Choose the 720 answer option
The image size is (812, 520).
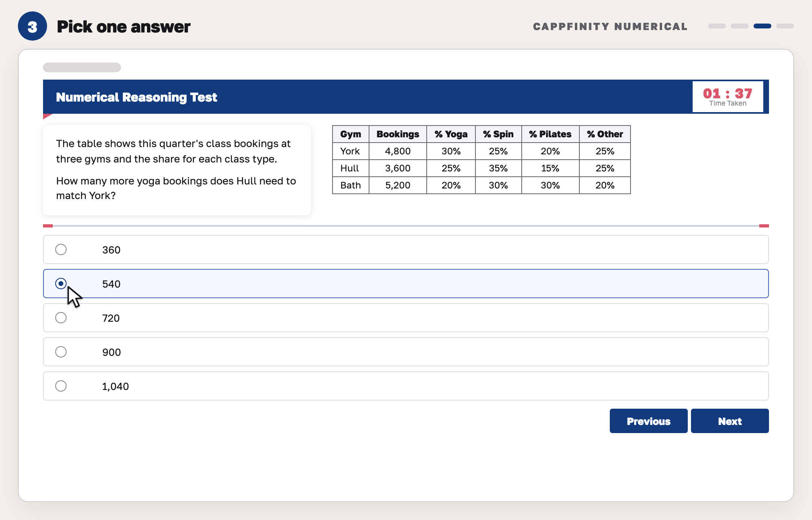[406, 318]
